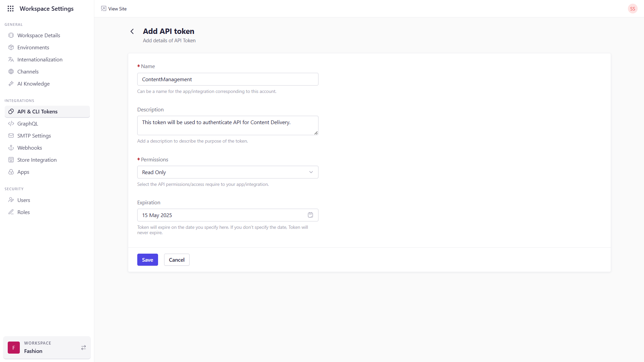The image size is (644, 362).
Task: Cancel adding the API token
Action: [x=177, y=259]
